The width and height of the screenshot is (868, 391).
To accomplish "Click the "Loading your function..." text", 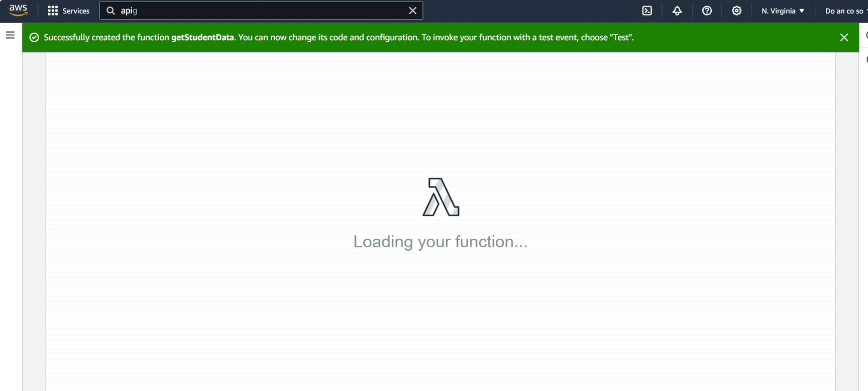I will click(x=440, y=242).
